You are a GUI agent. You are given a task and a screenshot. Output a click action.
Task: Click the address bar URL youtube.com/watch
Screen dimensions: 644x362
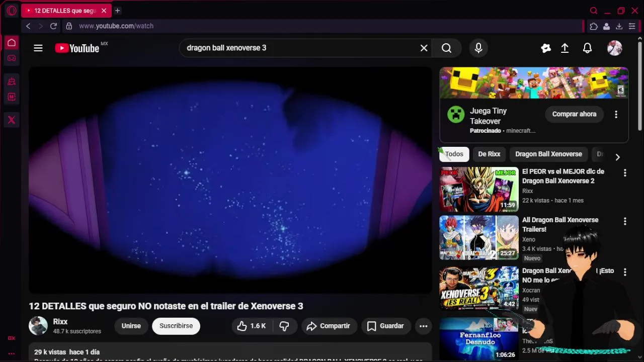116,26
